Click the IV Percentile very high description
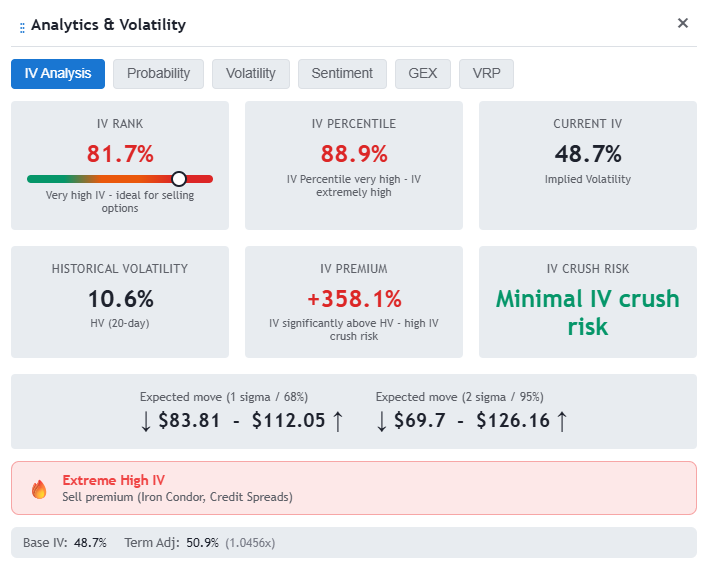This screenshot has height=567, width=704. coord(354,185)
